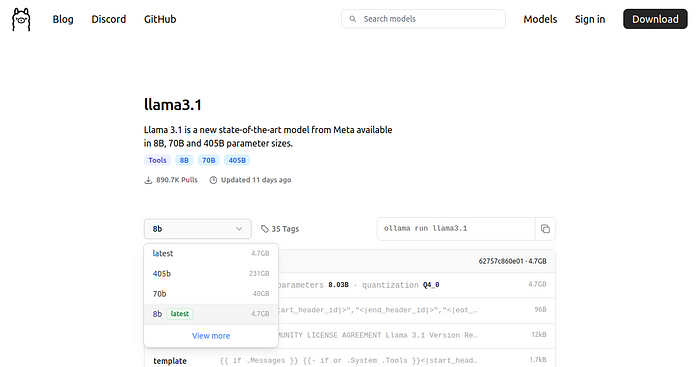
Task: Copy the run command with copy icon
Action: point(545,229)
